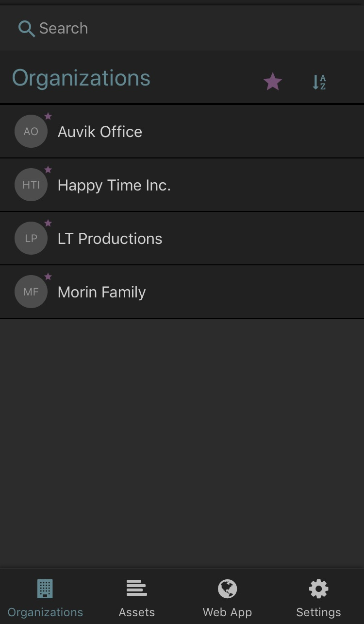Select the Morin Family organization
Viewport: 364px width, 624px height.
[x=101, y=292]
